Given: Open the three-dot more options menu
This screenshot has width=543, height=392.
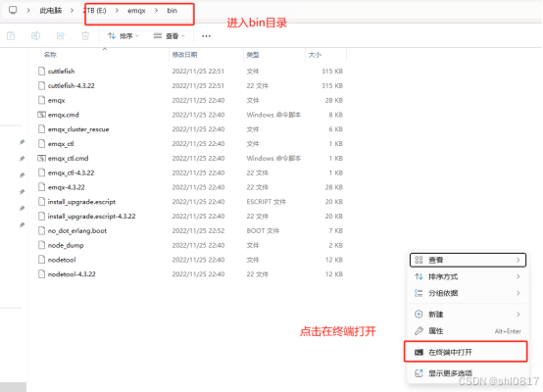Looking at the screenshot, I should [207, 36].
